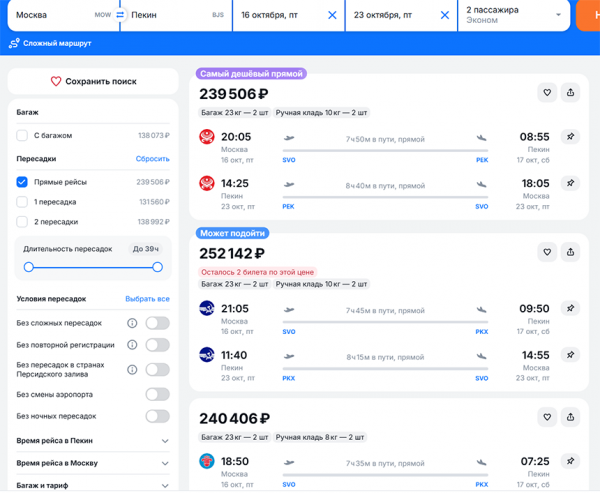The height and width of the screenshot is (493, 600).
Task: Pin the 14:25 Пекин–Москва flight
Action: pyautogui.click(x=570, y=183)
